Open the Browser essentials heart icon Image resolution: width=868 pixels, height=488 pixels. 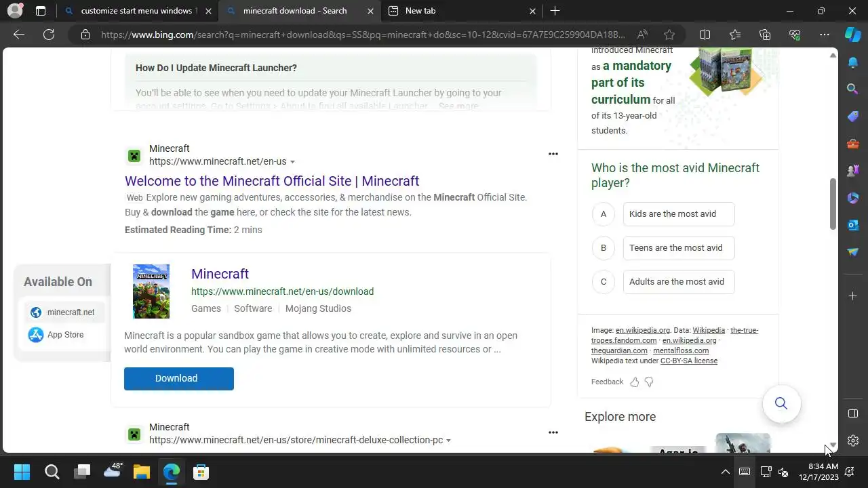(x=795, y=35)
